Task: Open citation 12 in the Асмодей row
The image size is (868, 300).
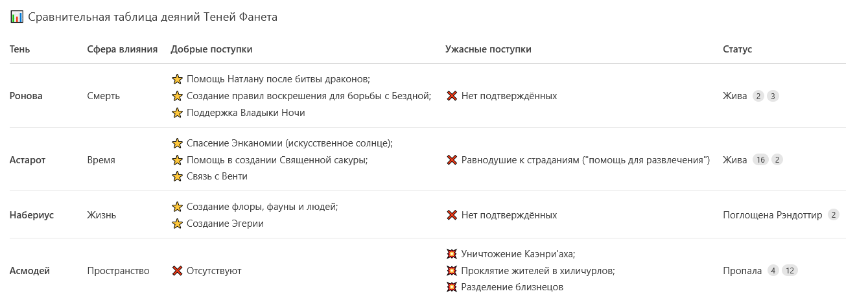Action: click(x=790, y=271)
